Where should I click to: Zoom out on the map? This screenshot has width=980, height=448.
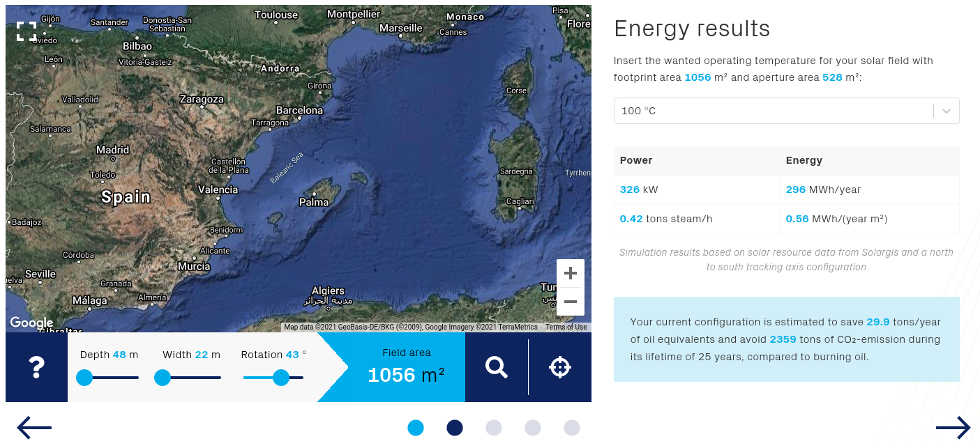click(570, 302)
